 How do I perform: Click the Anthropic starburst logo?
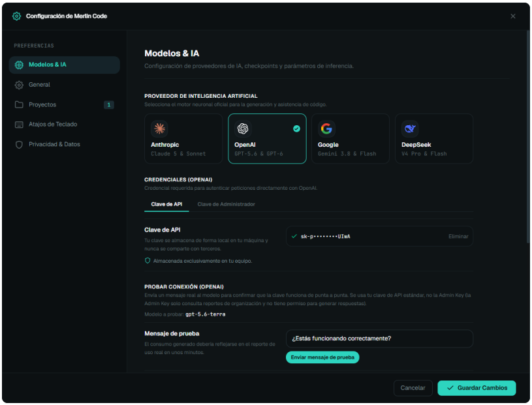pos(159,128)
